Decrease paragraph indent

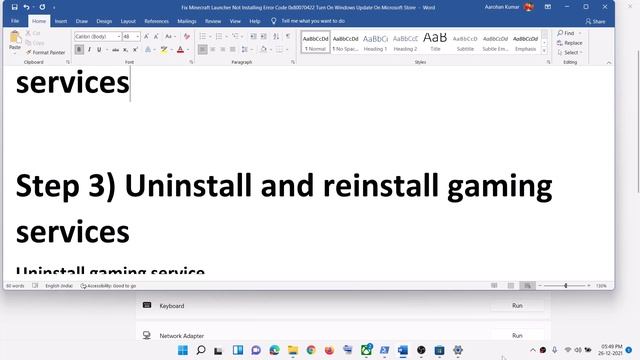253,37
